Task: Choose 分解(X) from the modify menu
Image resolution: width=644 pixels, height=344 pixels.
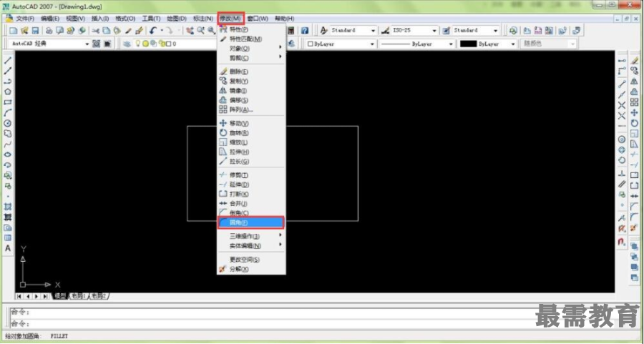Action: (251, 269)
